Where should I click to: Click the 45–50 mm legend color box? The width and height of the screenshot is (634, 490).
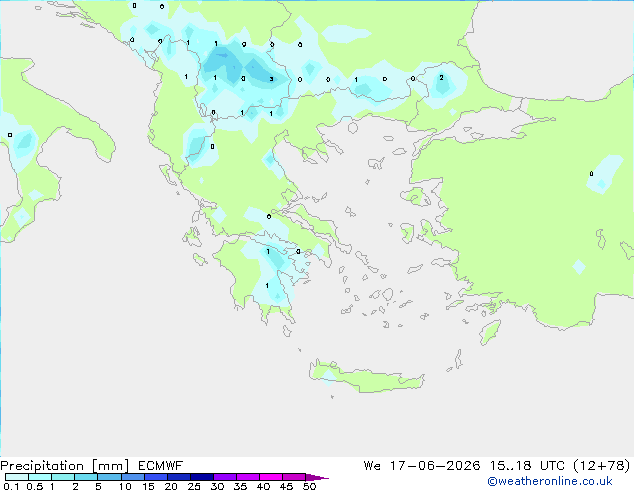pyautogui.click(x=294, y=477)
